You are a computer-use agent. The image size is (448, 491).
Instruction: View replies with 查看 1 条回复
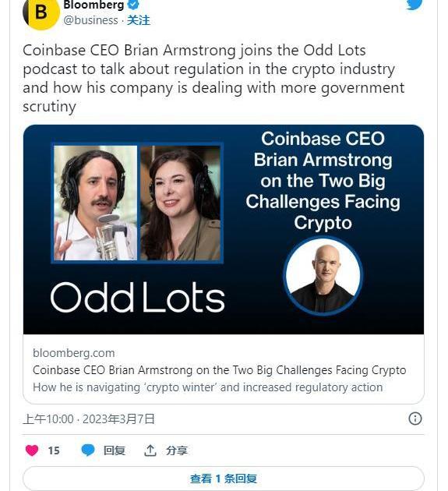click(224, 479)
